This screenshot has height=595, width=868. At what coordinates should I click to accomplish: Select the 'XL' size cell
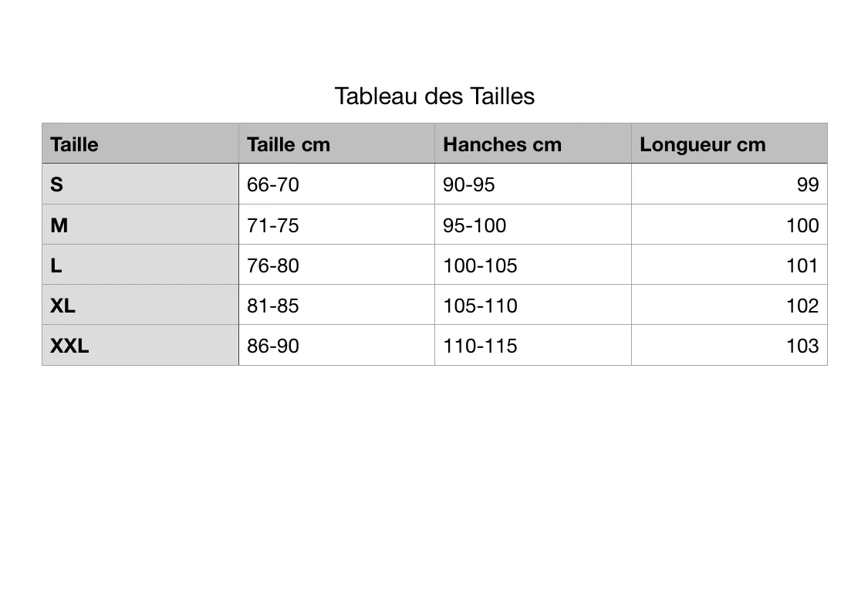click(63, 306)
